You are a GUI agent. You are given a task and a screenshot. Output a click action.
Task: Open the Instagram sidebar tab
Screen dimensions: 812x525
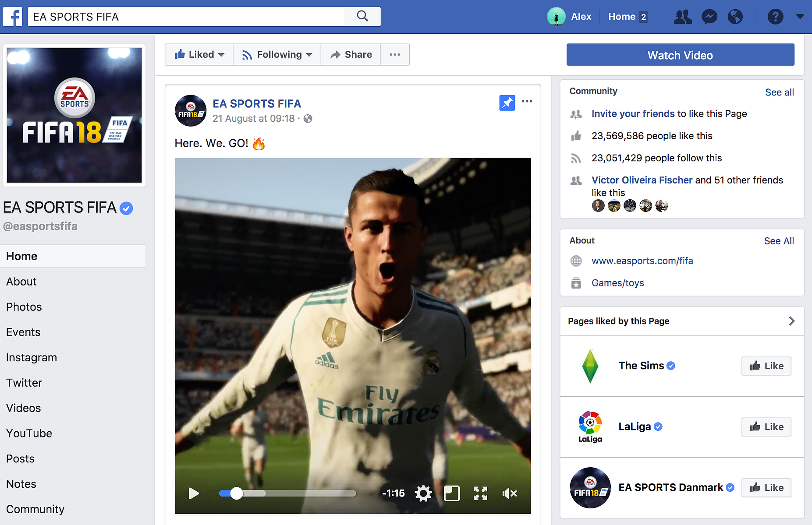point(32,358)
